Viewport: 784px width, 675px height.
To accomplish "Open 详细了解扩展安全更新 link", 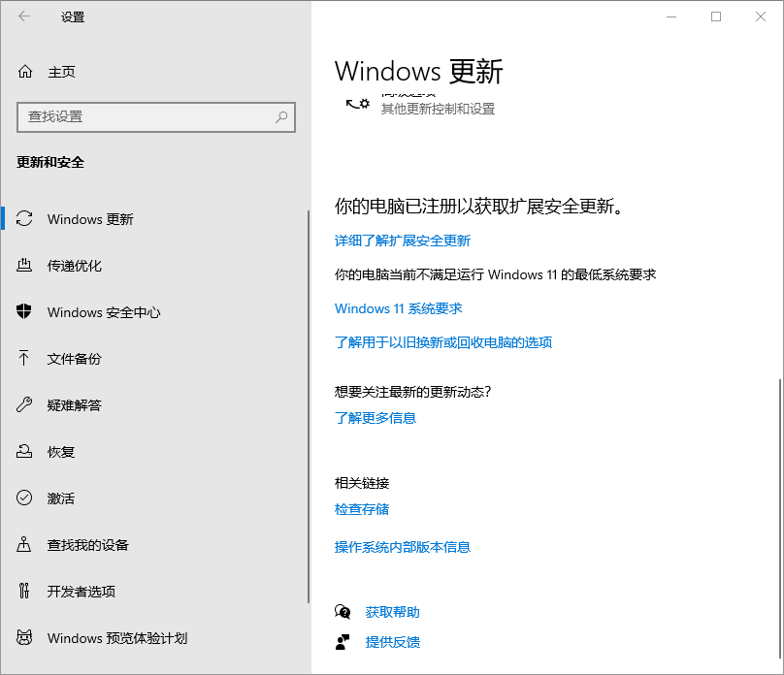I will 403,241.
